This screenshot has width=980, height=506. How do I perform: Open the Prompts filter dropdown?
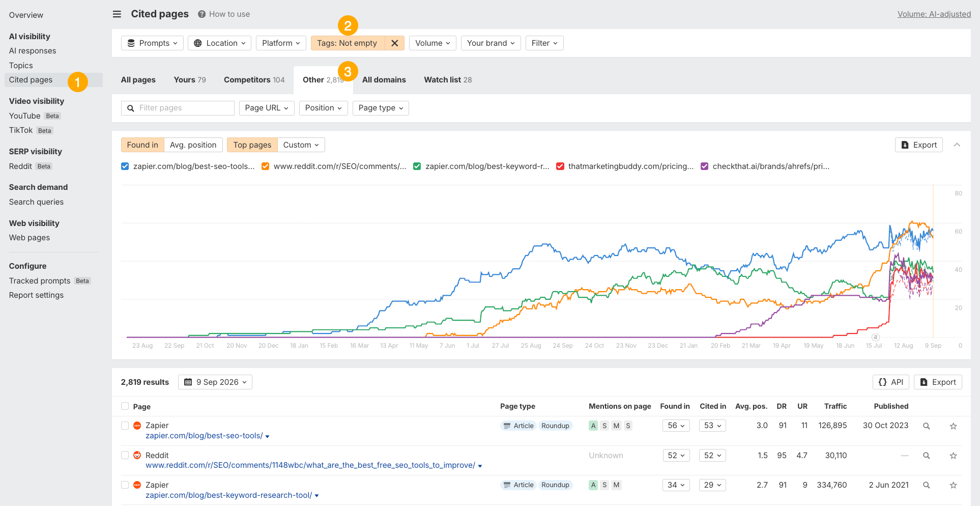[152, 43]
